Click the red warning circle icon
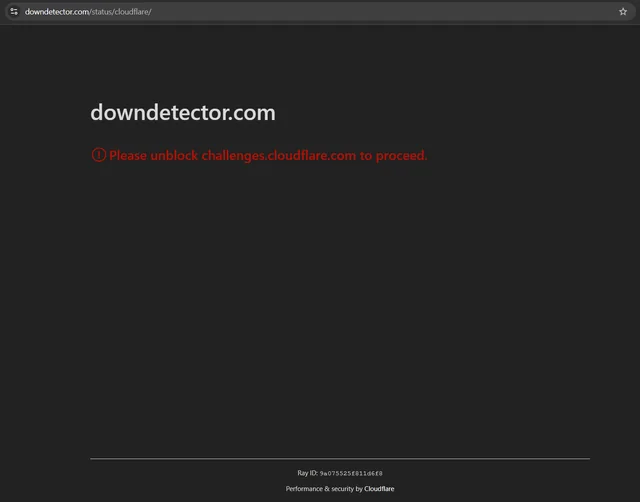This screenshot has width=640, height=502. pyautogui.click(x=98, y=155)
